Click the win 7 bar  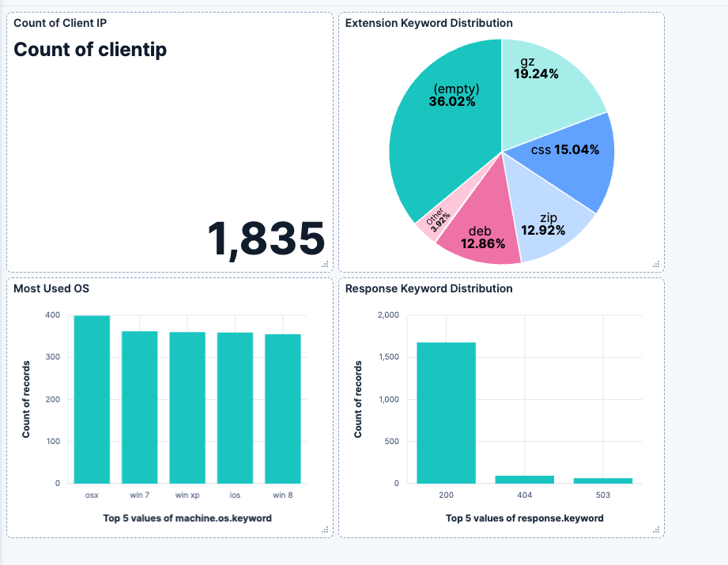click(140, 408)
